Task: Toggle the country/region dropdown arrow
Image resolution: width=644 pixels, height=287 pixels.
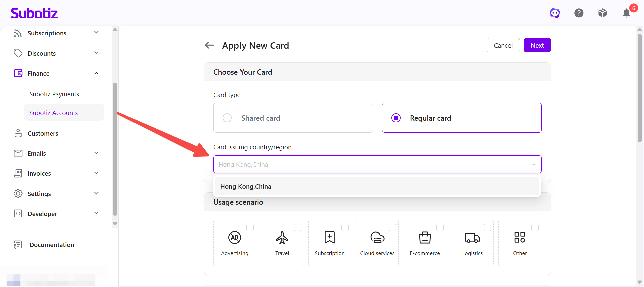Action: pos(534,164)
